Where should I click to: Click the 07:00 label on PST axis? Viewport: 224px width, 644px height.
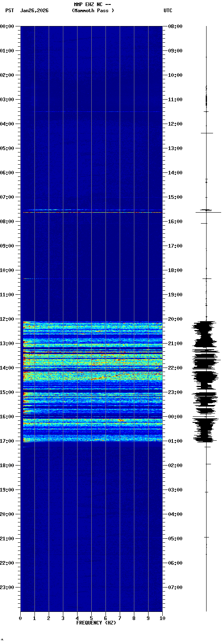(7, 197)
